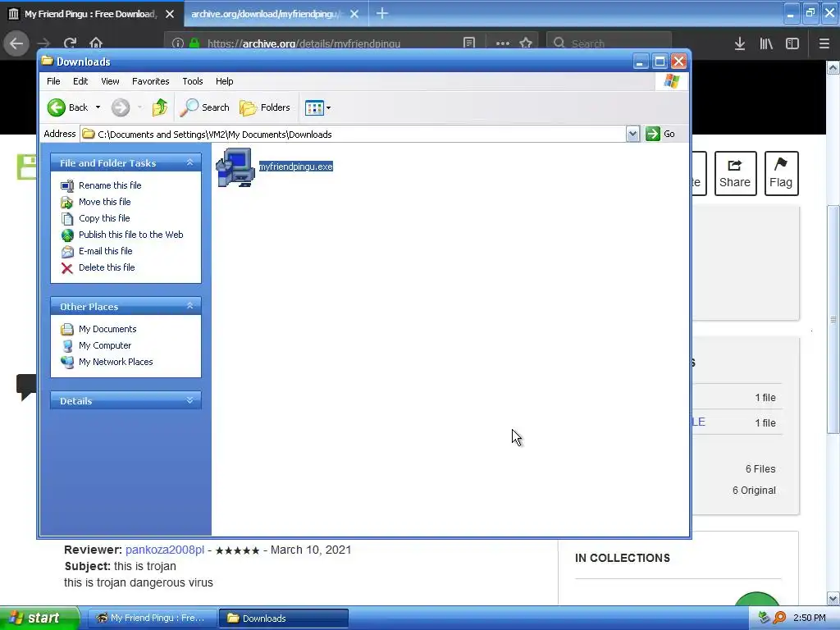Image resolution: width=840 pixels, height=630 pixels.
Task: Open the View menu
Action: (x=110, y=81)
